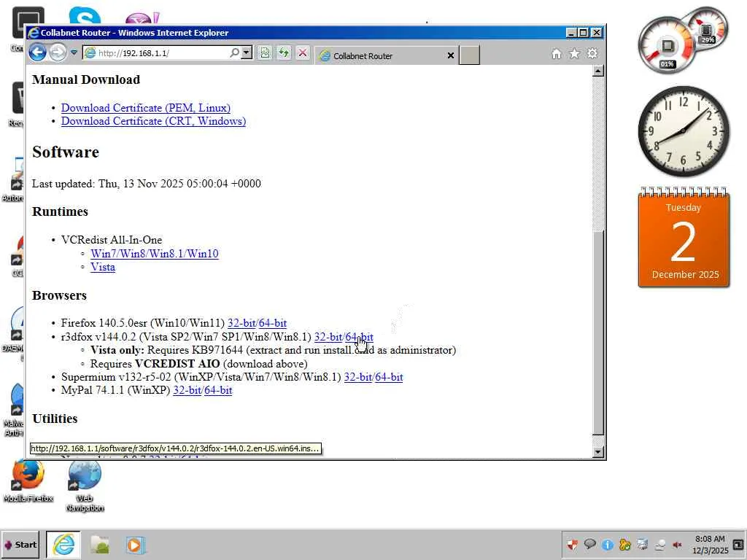The image size is (747, 560).
Task: Close the Collabnet Router tab
Action: (450, 55)
